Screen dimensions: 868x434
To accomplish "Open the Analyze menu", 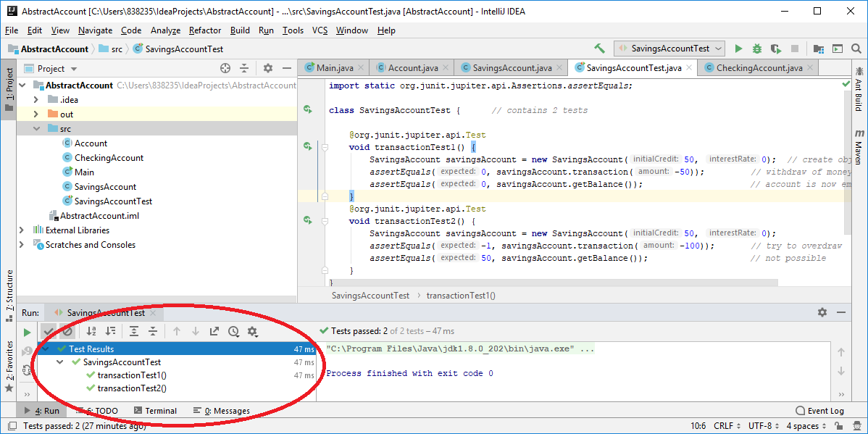I will click(165, 30).
